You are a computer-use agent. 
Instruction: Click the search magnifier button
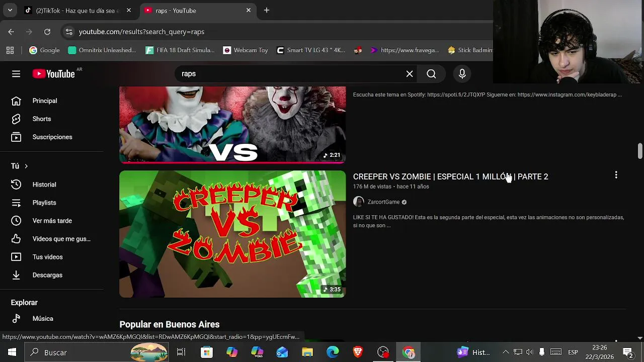click(431, 74)
